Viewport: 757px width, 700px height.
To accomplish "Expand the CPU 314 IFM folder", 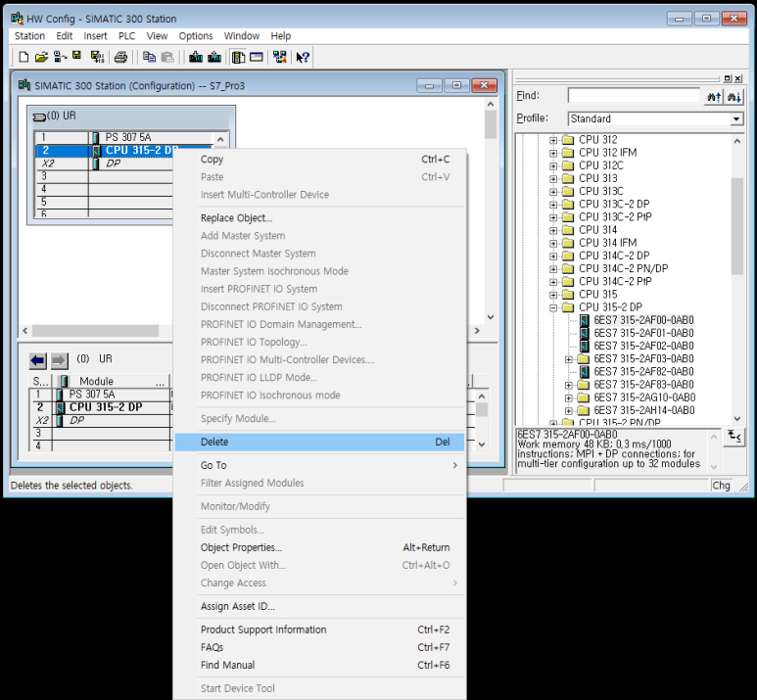I will pyautogui.click(x=553, y=243).
